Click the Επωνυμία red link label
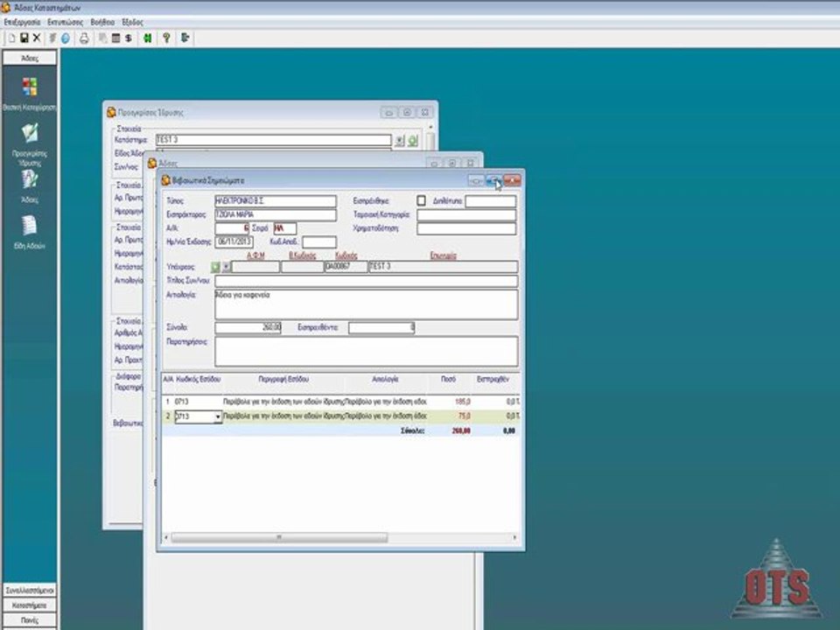 (x=444, y=256)
